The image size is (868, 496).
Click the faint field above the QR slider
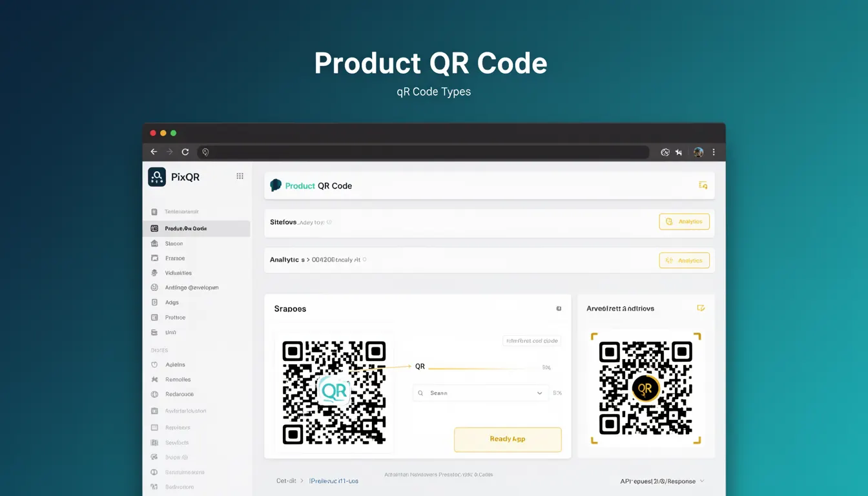click(x=532, y=340)
